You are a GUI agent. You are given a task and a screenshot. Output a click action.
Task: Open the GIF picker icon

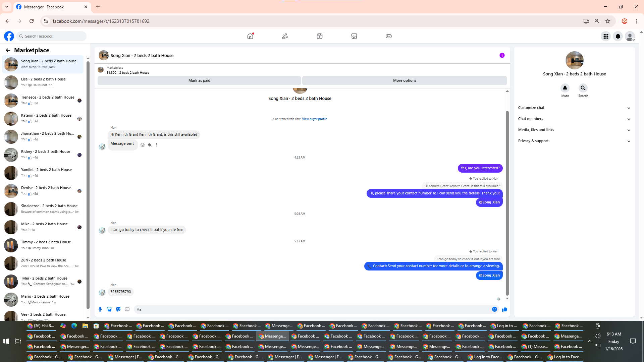click(x=127, y=309)
